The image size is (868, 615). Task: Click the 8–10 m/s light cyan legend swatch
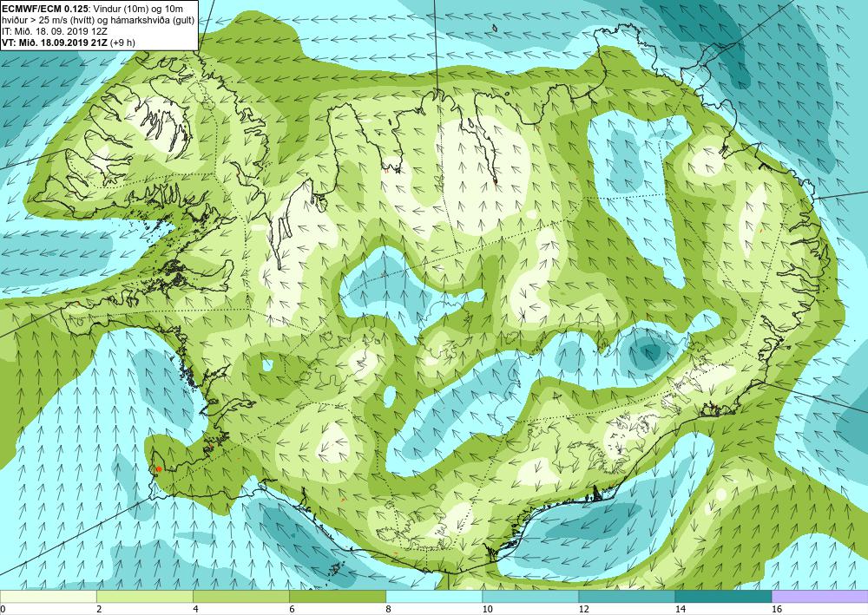(x=434, y=596)
